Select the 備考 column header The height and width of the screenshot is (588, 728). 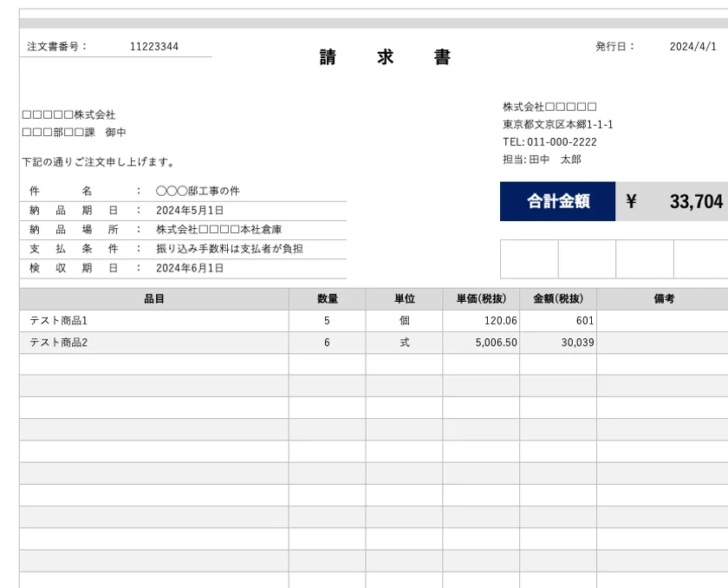click(x=662, y=298)
